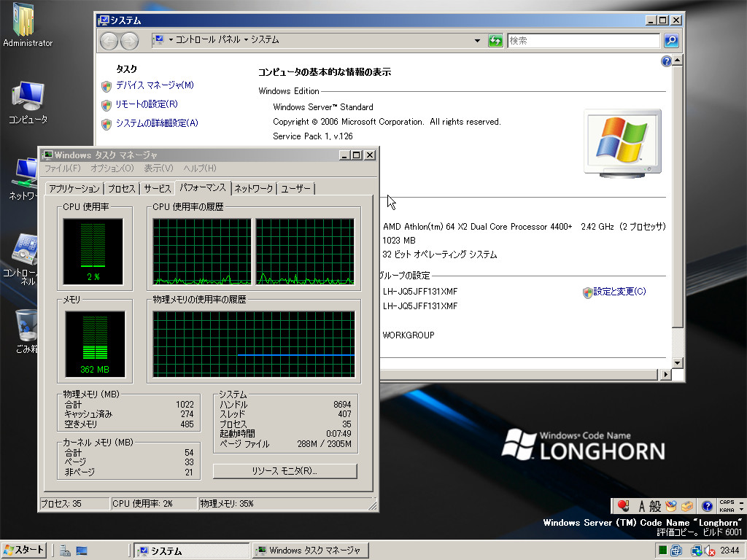Switch to the プロセス tab
This screenshot has height=560, width=747.
122,189
